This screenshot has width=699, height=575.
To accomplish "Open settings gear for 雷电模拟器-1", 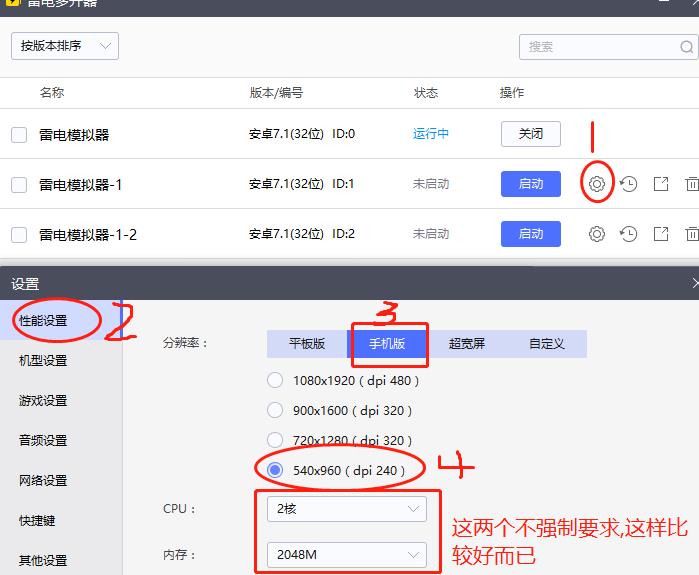I will (597, 184).
